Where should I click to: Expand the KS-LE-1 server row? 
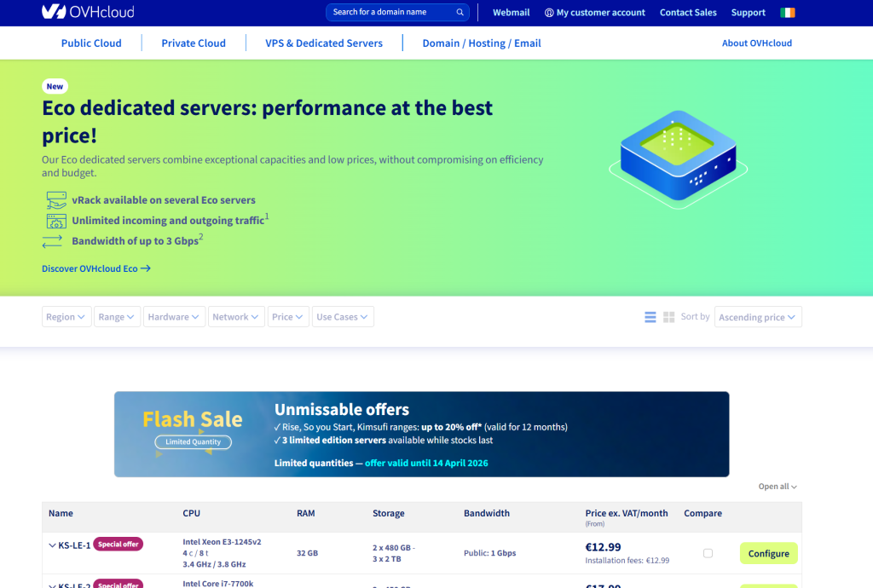(x=53, y=545)
